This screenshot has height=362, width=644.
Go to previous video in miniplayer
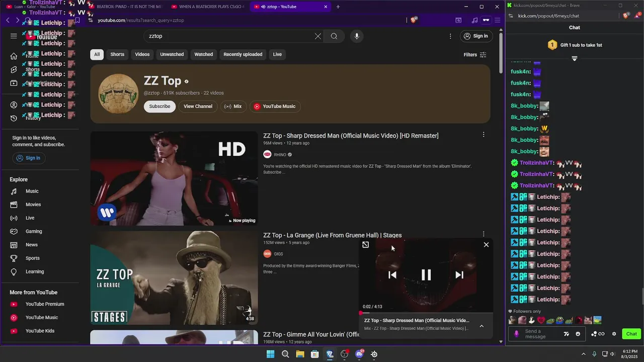point(392,275)
